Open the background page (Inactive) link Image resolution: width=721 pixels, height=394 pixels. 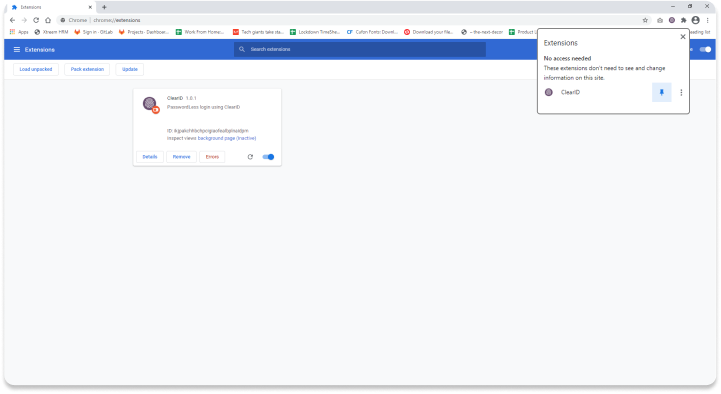click(227, 138)
